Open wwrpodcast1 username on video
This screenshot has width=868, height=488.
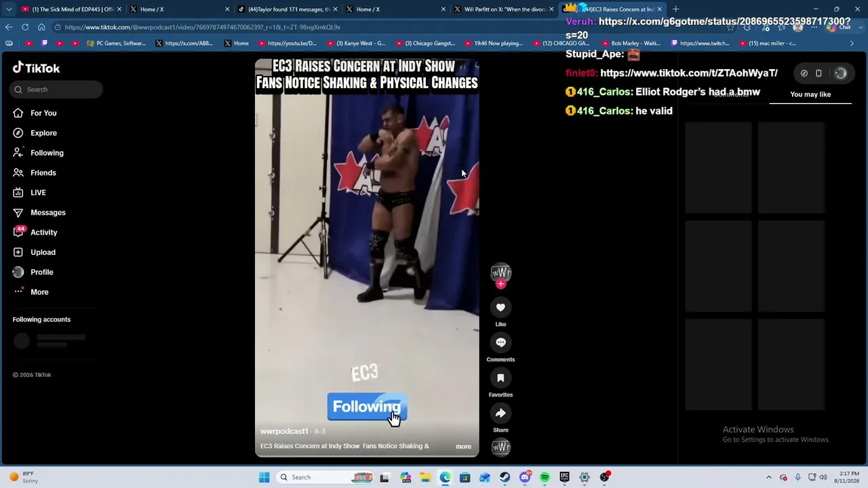(x=284, y=431)
